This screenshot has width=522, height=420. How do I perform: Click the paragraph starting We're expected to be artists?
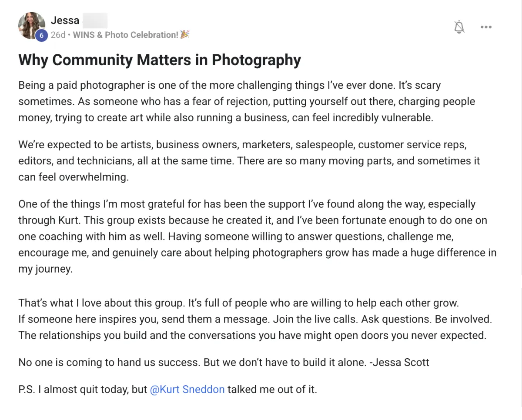[x=249, y=160]
